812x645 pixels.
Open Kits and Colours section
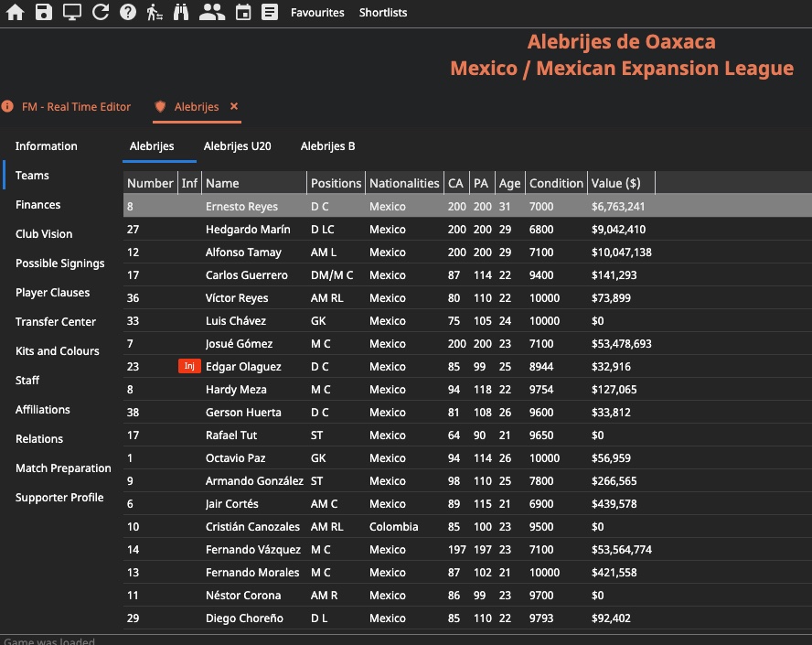(x=58, y=350)
